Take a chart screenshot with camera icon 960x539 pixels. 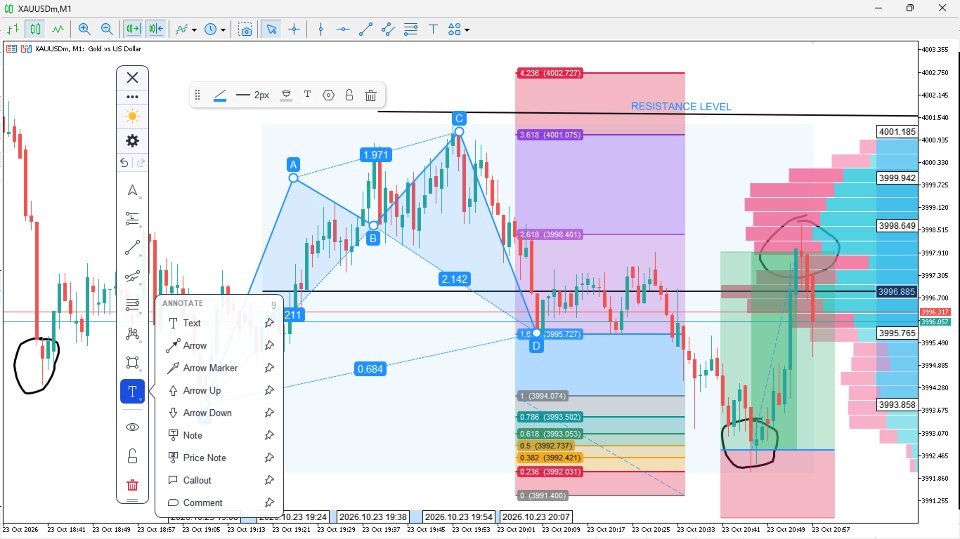pyautogui.click(x=246, y=29)
